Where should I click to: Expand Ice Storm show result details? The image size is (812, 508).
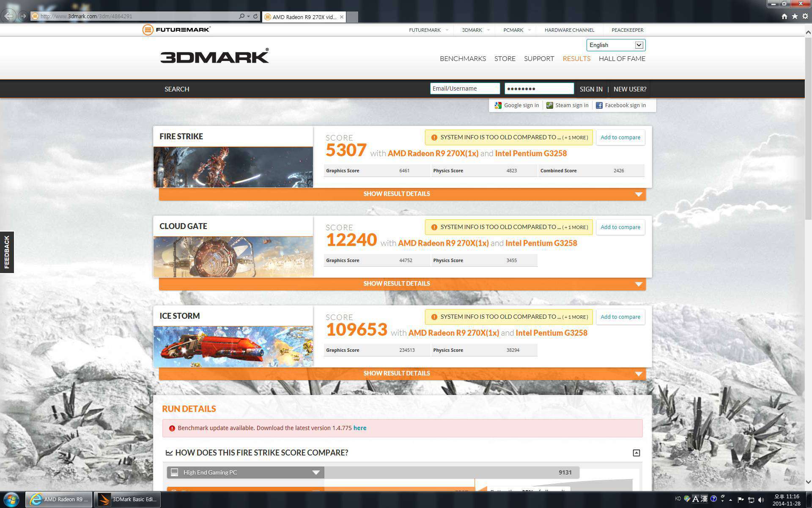coord(402,373)
